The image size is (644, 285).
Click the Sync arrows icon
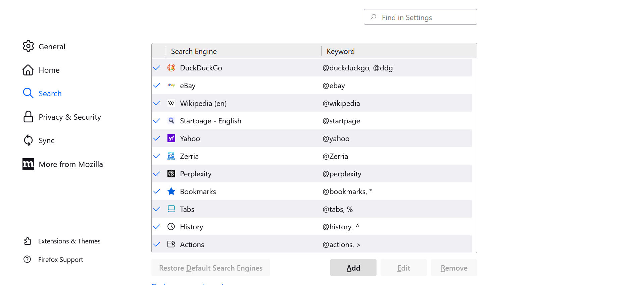28,140
